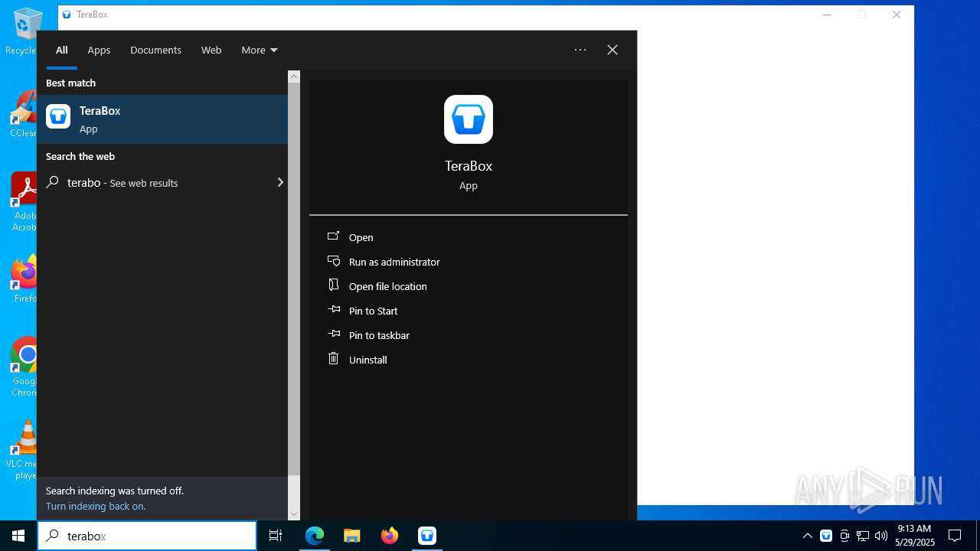Launch Firefox from the taskbar
The height and width of the screenshot is (551, 980).
point(390,536)
